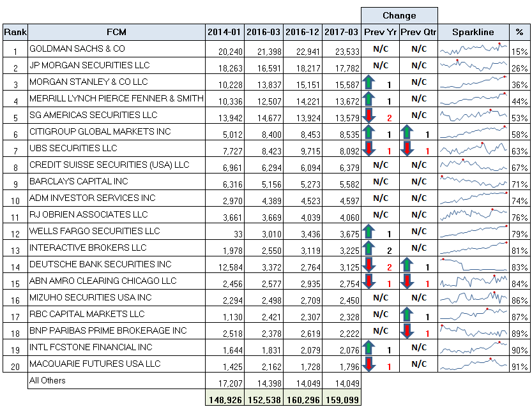Select ABN AMRO's Prev Yr down arrow
This screenshot has width=532, height=407.
tap(369, 281)
